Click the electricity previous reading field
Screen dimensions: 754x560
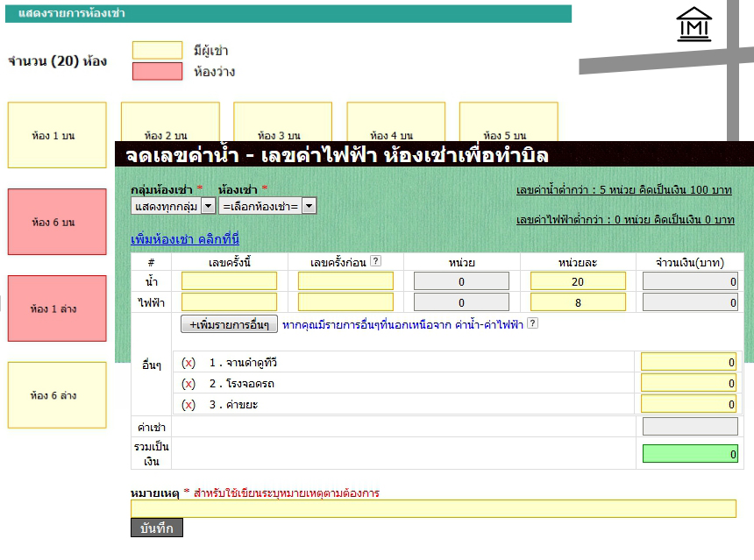coord(345,302)
